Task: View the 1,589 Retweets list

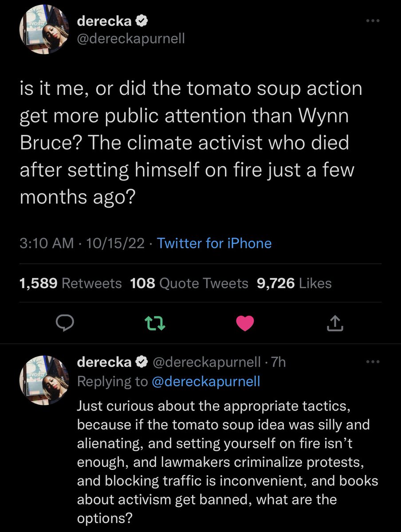Action: pyautogui.click(x=71, y=283)
